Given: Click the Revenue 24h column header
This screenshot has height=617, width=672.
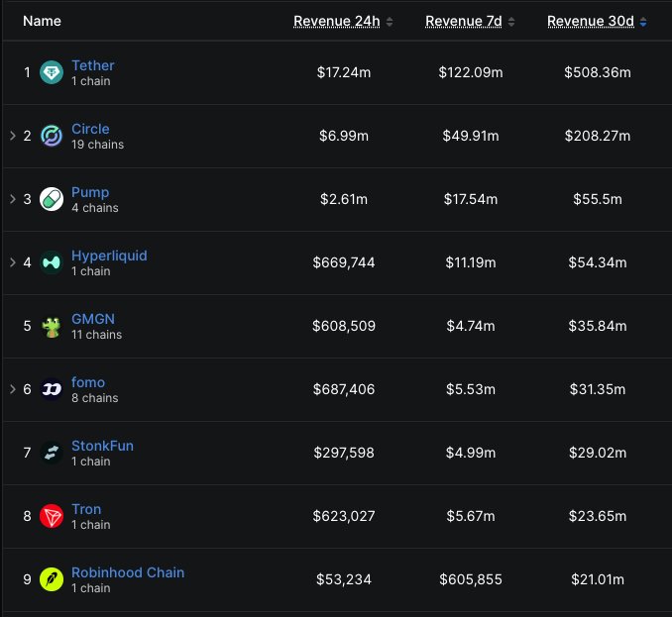Looking at the screenshot, I should click(x=336, y=22).
